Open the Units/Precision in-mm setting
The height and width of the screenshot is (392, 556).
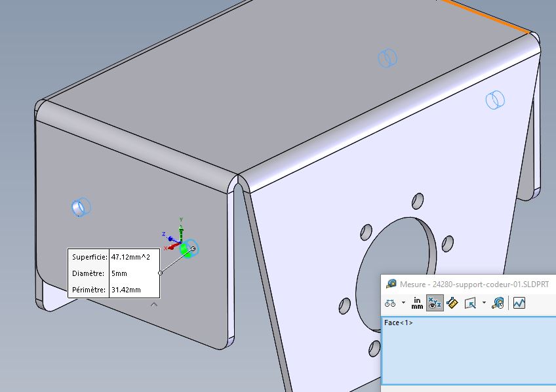[x=417, y=303]
